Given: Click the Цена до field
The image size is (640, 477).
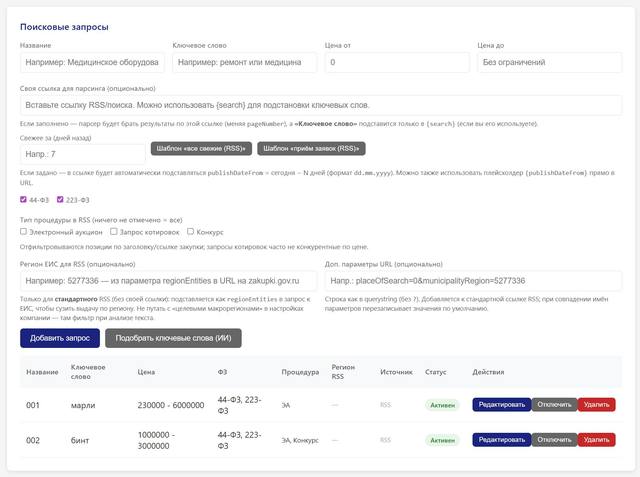Looking at the screenshot, I should 548,63.
